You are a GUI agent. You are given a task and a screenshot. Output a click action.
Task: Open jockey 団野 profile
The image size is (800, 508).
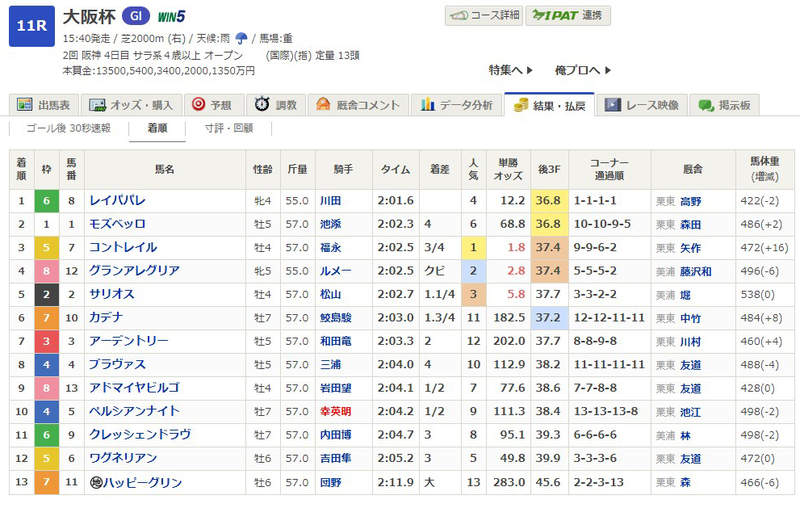(x=330, y=482)
